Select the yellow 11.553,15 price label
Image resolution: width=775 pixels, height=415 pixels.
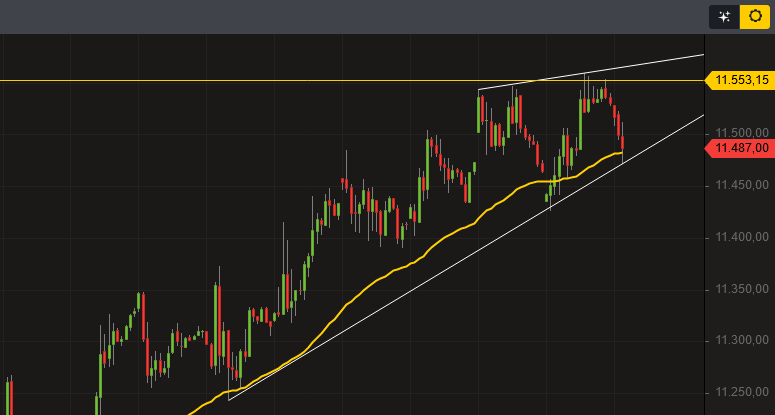point(738,80)
